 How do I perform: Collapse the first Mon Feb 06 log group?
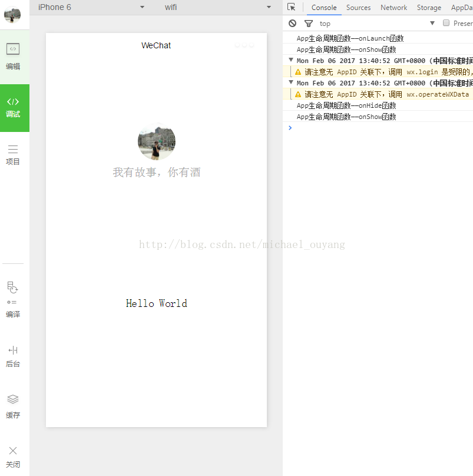tap(291, 60)
